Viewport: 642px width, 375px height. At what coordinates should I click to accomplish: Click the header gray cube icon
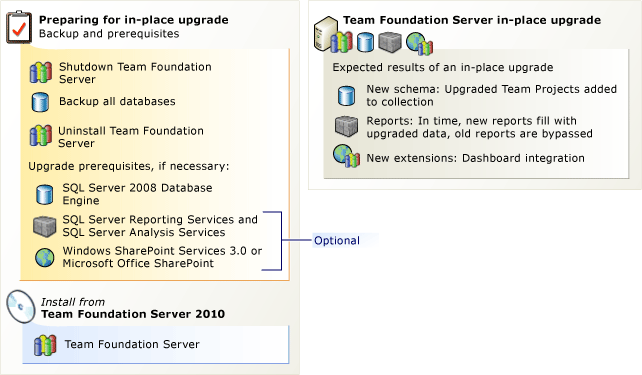(x=389, y=42)
